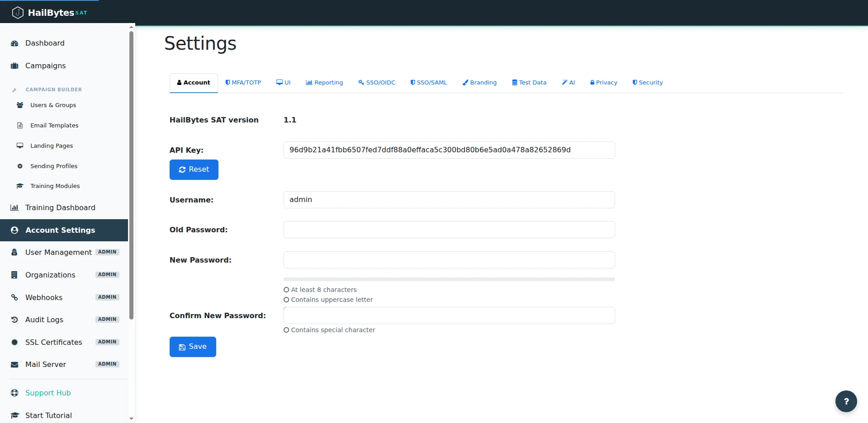The width and height of the screenshot is (868, 423).
Task: Switch to the Branding tab
Action: pos(479,82)
